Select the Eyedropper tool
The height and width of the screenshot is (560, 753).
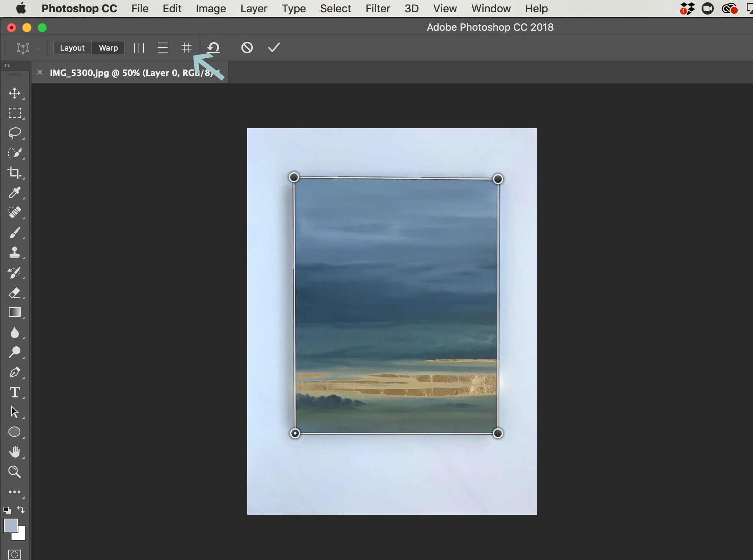click(x=15, y=193)
